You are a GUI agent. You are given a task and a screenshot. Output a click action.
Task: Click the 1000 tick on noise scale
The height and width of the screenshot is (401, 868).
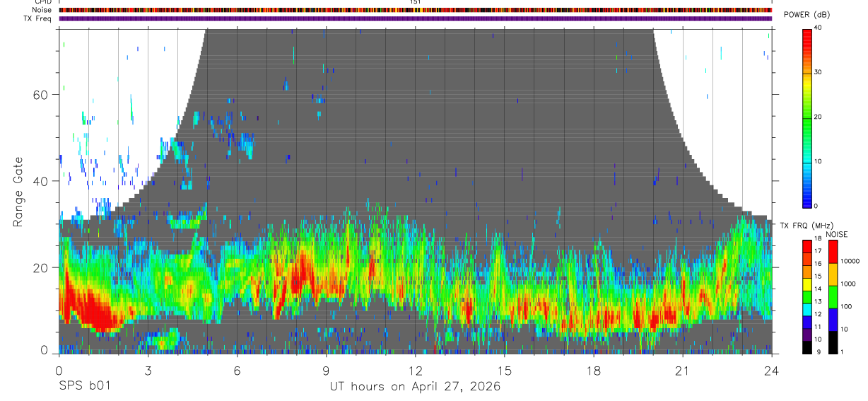click(847, 284)
